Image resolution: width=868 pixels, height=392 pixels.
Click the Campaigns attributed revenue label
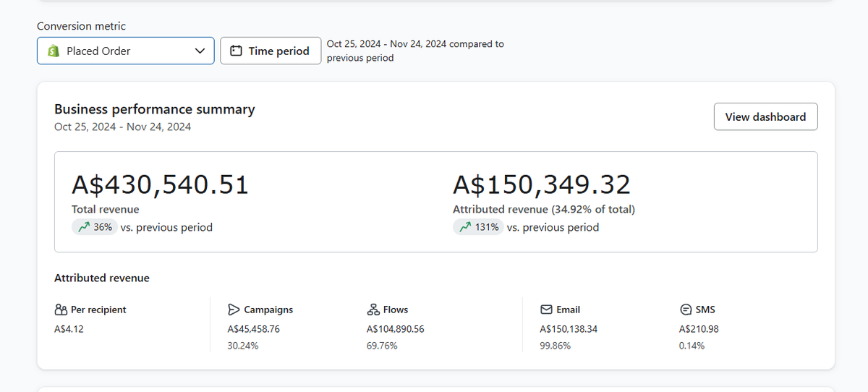[268, 310]
